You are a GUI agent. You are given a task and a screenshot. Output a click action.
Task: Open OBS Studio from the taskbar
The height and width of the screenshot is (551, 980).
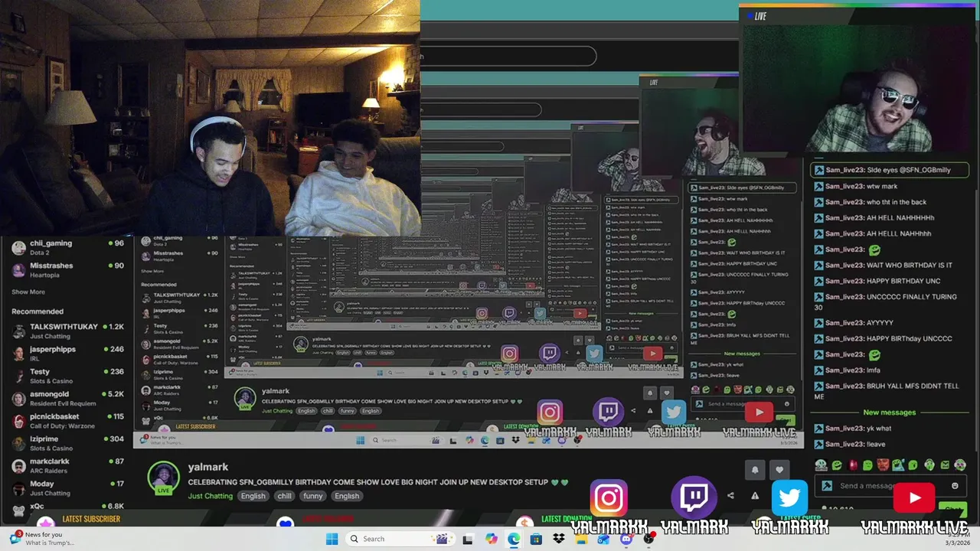click(x=649, y=539)
